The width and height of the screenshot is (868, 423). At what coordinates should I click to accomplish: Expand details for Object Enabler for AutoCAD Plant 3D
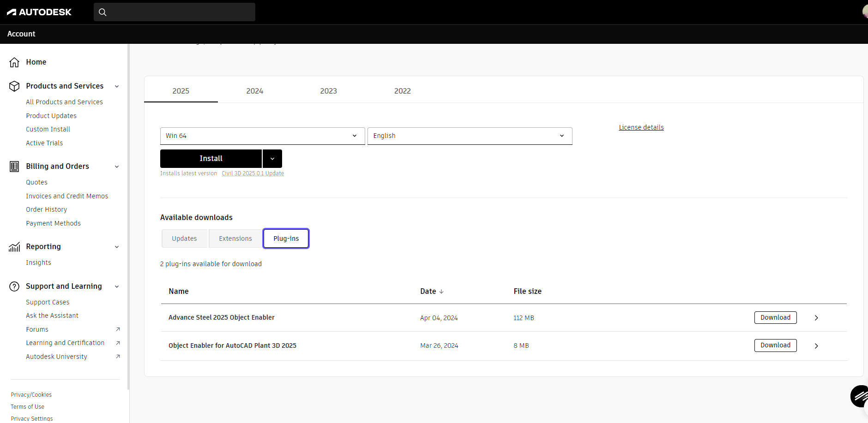[x=816, y=346]
